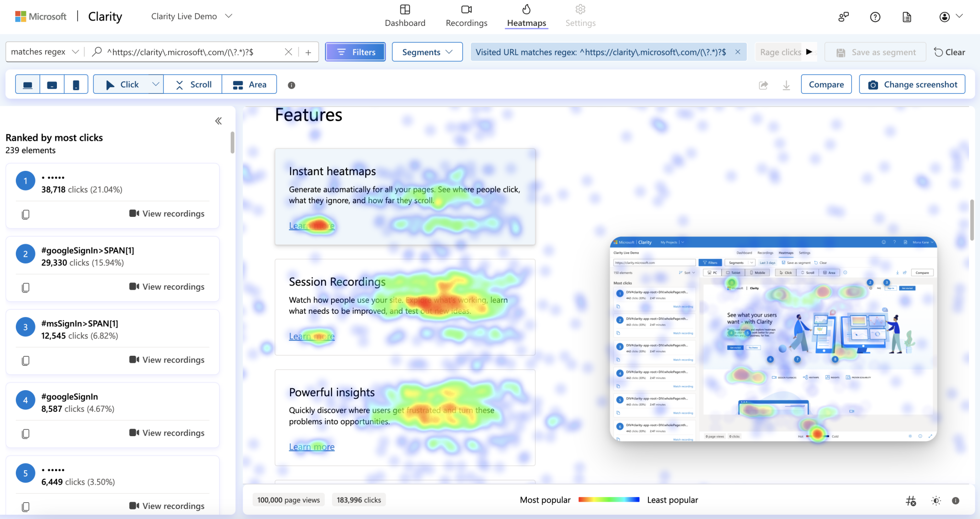Click the popularity color gradient legend
The width and height of the screenshot is (980, 519).
coord(609,499)
